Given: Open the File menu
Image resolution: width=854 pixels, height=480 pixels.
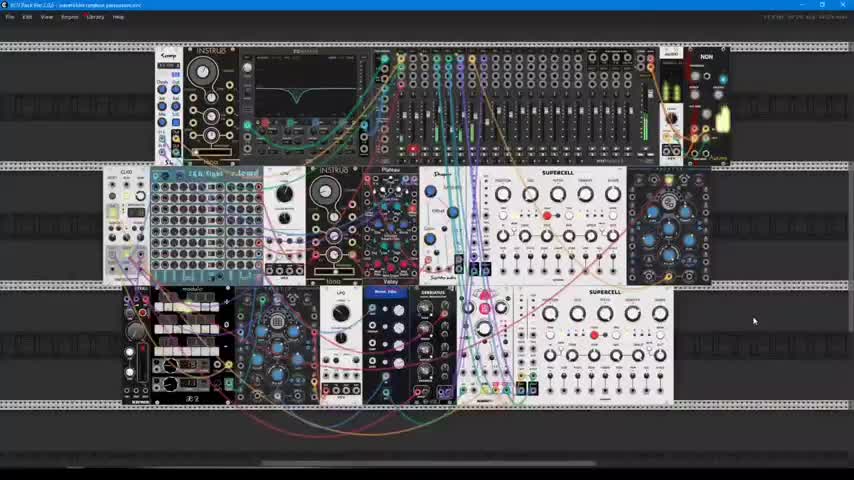Looking at the screenshot, I should click(10, 17).
